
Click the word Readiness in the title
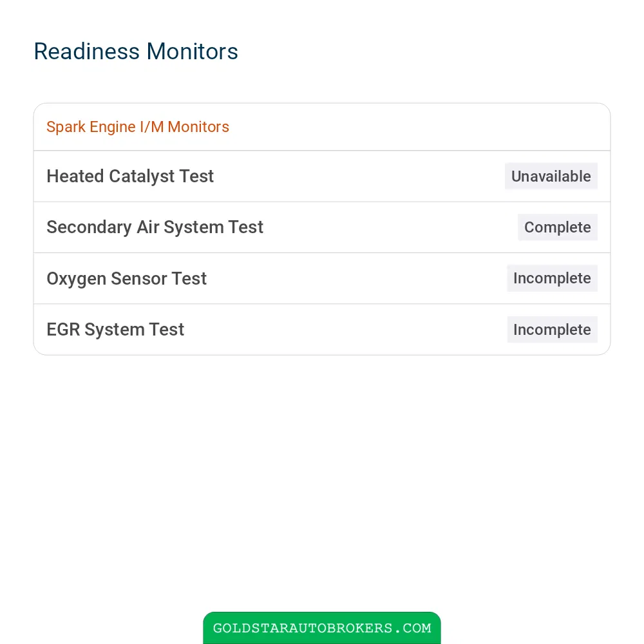(87, 52)
